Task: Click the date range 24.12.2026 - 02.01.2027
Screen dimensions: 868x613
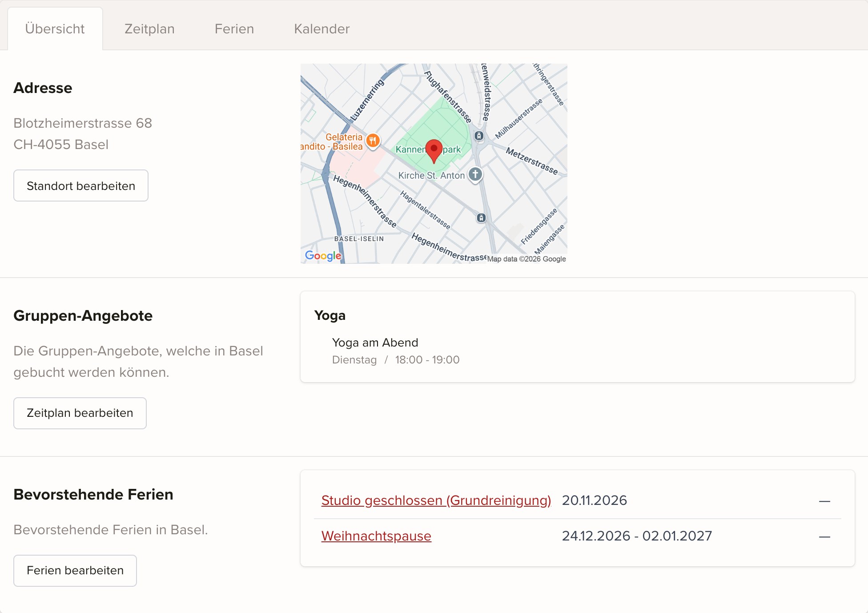Action: click(x=637, y=536)
